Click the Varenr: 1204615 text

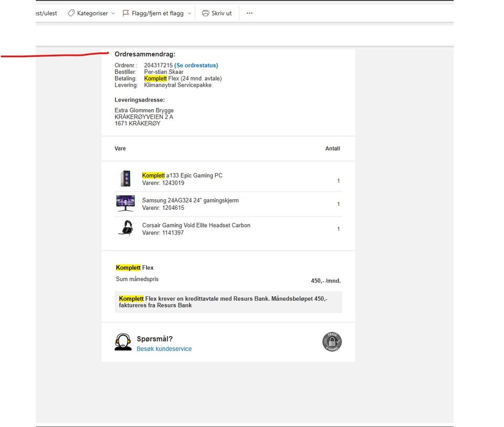tap(163, 208)
